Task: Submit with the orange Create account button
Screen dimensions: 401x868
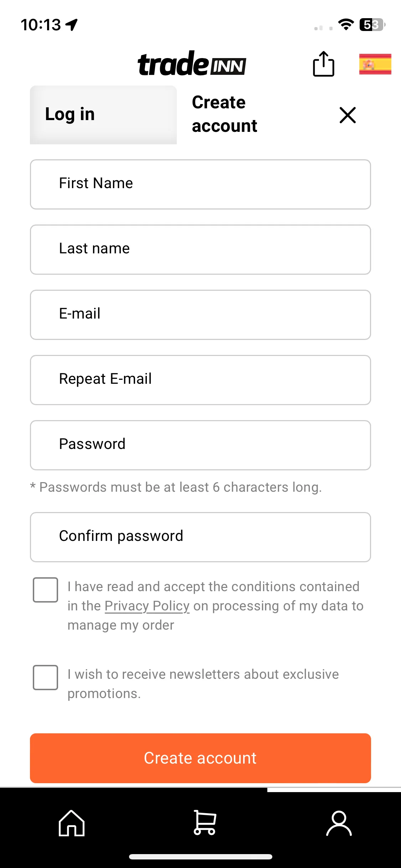Action: pos(200,758)
